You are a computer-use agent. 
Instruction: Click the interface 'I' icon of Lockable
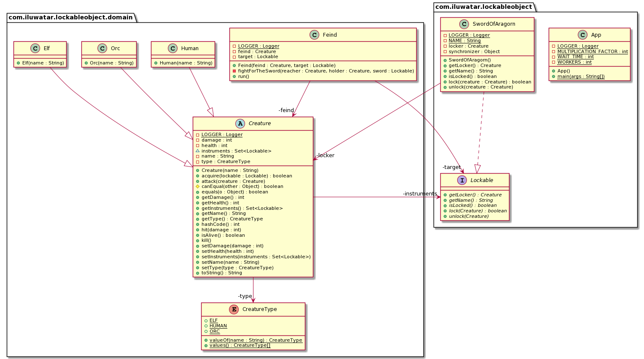point(462,180)
